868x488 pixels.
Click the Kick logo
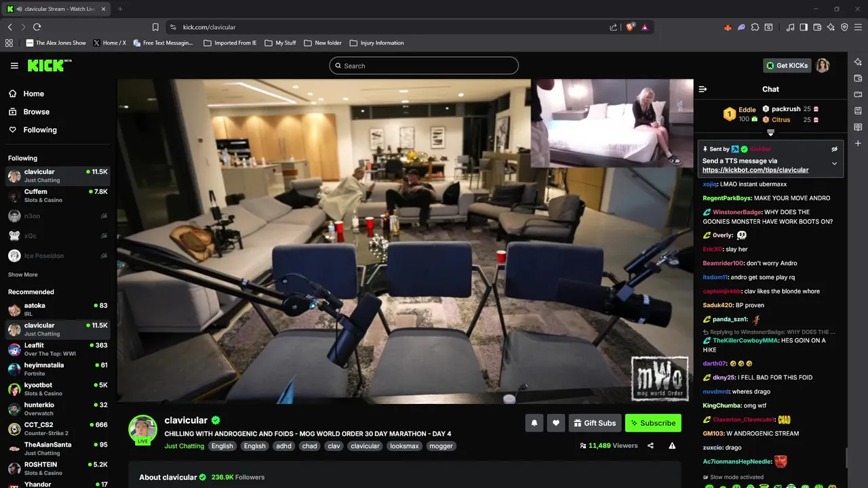coord(50,65)
